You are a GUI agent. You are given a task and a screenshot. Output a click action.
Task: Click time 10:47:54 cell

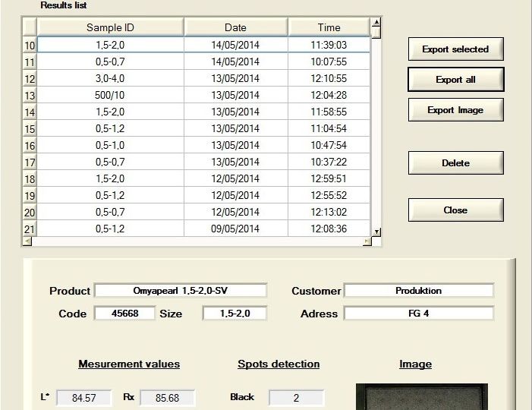click(x=329, y=145)
